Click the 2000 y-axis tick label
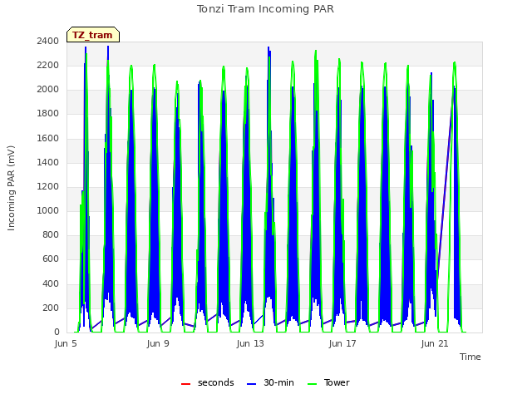Screen dimensions: 532x399 click(48, 90)
